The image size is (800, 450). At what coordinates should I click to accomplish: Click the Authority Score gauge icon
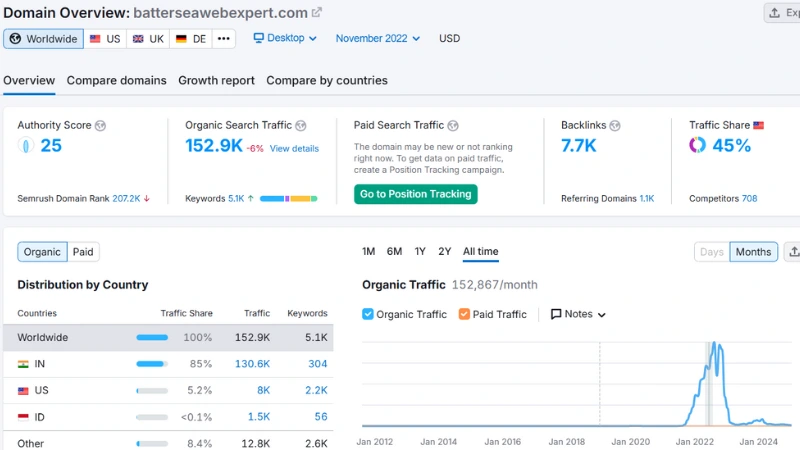click(26, 145)
